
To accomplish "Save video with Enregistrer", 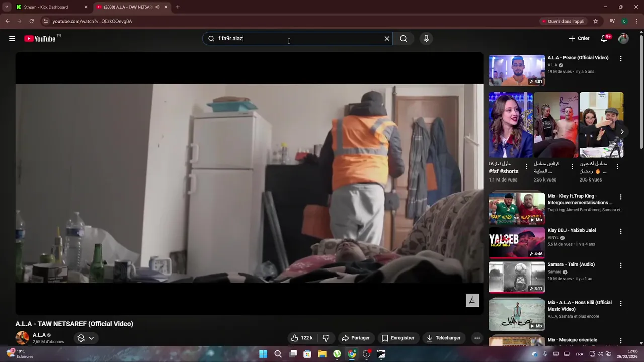I will 397,338.
